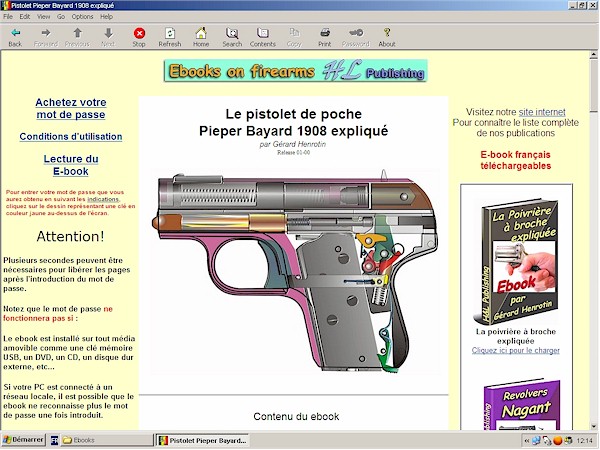Click the red Stop icon
The width and height of the screenshot is (600, 450).
coord(139,33)
